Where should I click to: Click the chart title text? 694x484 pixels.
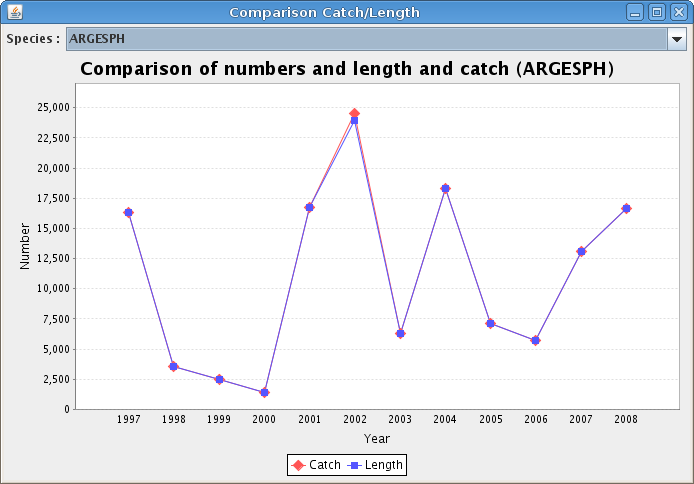[347, 69]
